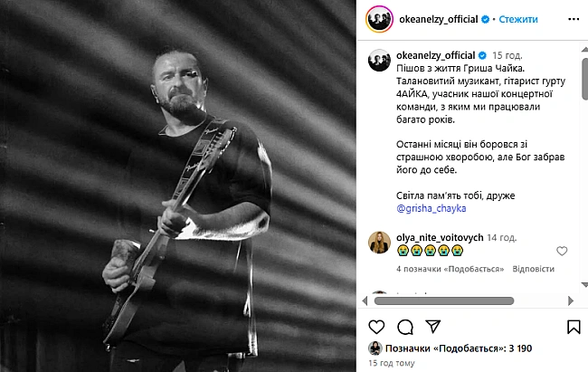View likes list Позначки «Подобається»: 3 190
The image size is (588, 372).
pyautogui.click(x=459, y=348)
